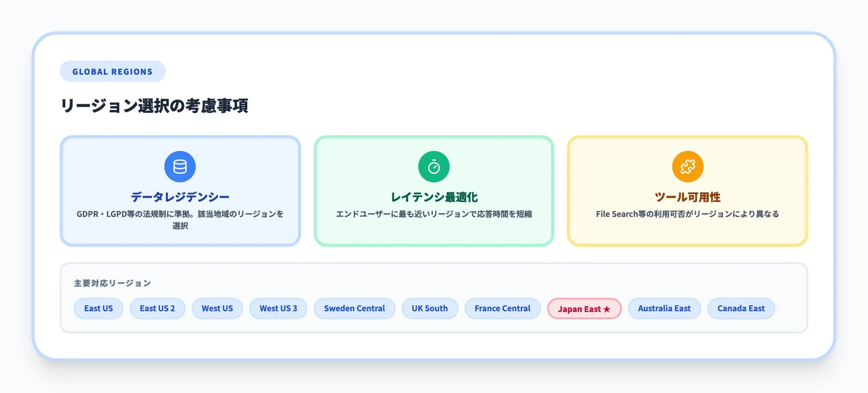Click the blue database icon for データレジデンシー

[180, 166]
